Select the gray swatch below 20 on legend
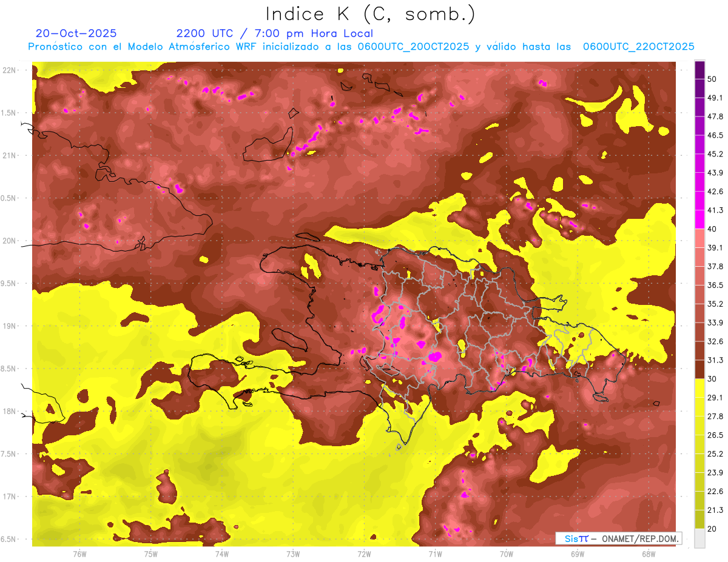Screen dimensions: 728x562 pyautogui.click(x=699, y=538)
